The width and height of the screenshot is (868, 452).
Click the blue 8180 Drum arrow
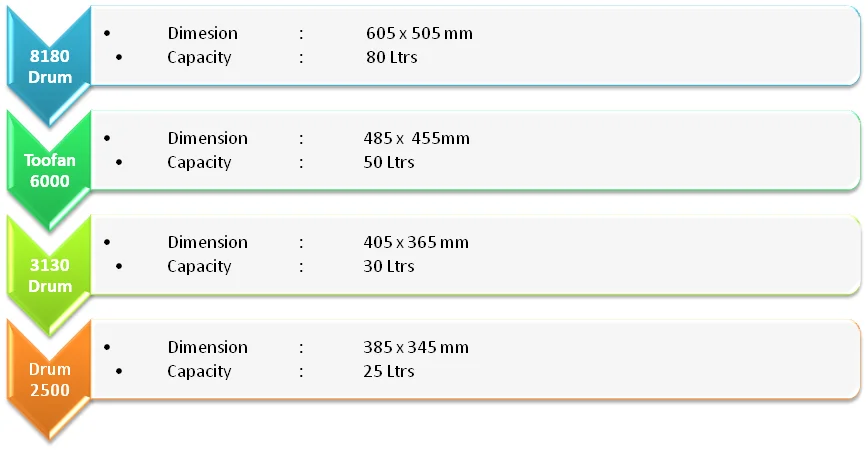pyautogui.click(x=50, y=66)
